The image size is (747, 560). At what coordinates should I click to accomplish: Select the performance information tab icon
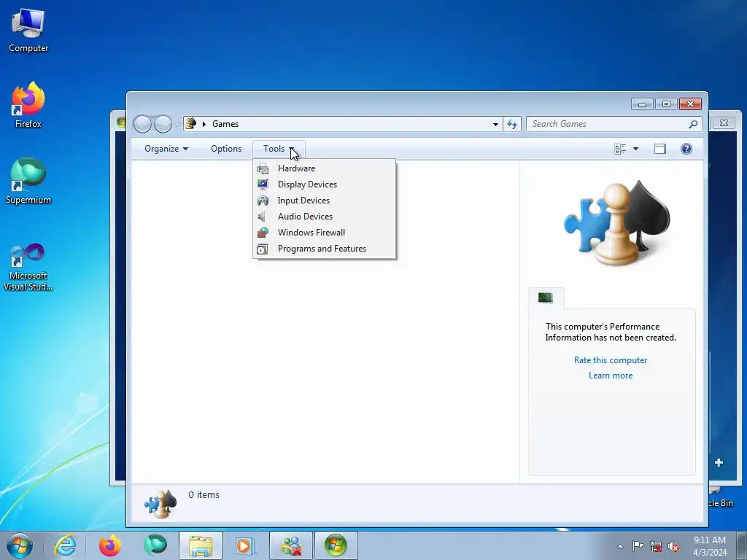coord(546,298)
